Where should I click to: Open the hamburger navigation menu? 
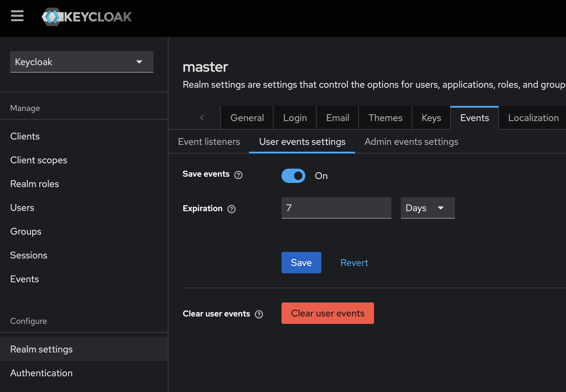click(x=17, y=16)
